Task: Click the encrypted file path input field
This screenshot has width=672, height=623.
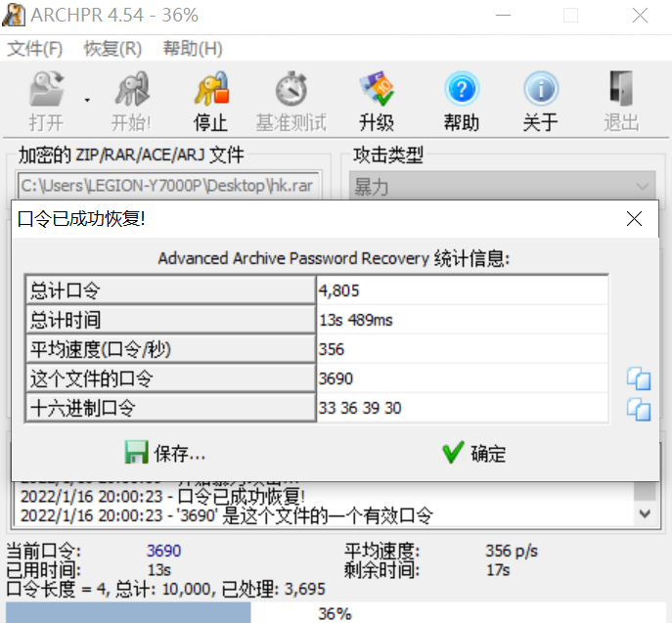Action: pos(169,186)
